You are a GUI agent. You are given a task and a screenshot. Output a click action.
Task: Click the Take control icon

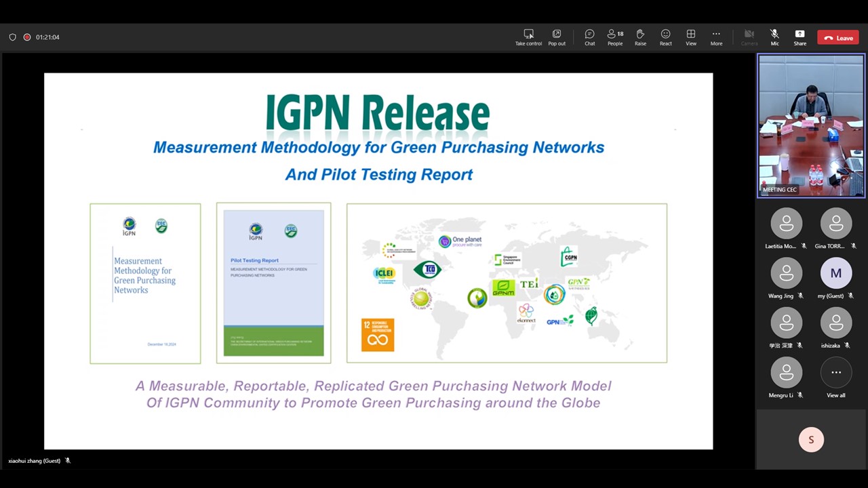[x=528, y=37]
